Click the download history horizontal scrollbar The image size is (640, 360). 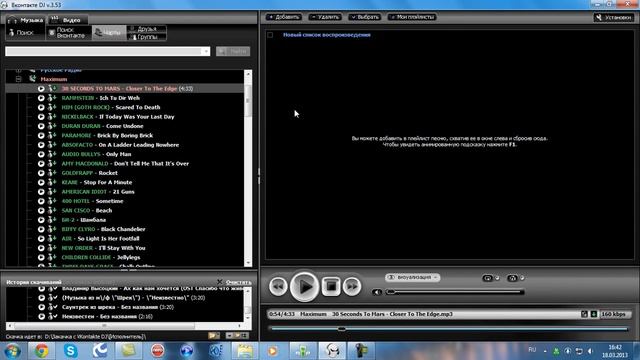click(124, 326)
